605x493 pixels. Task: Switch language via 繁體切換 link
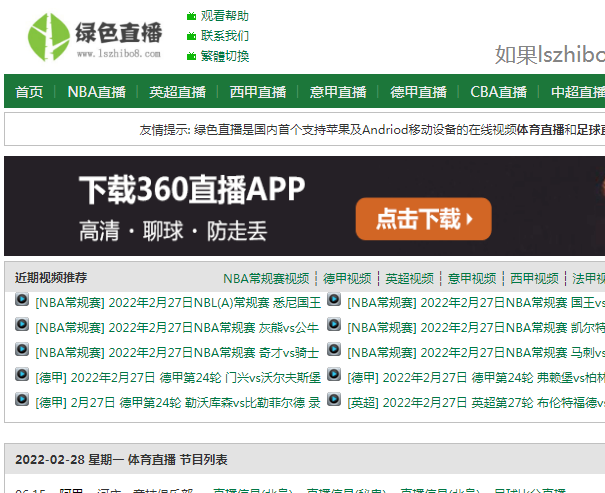[x=225, y=56]
